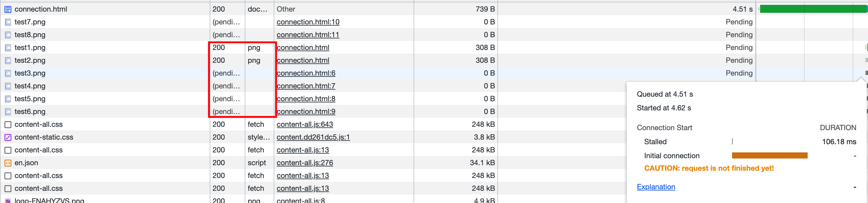868x203 pixels.
Task: Click the image icon next to test7.png
Action: (x=8, y=22)
